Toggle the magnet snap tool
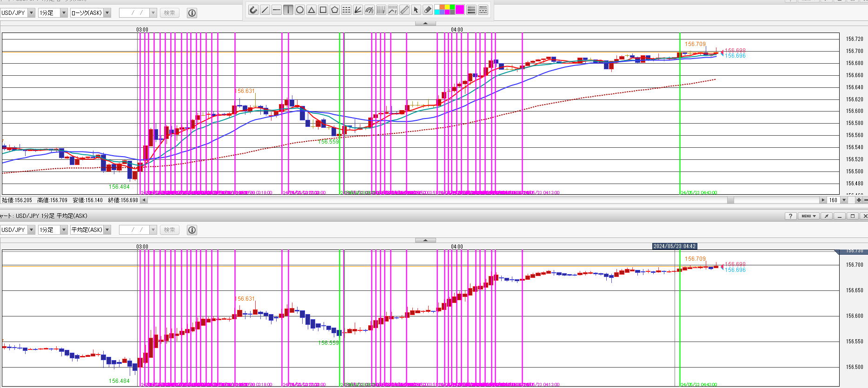Image resolution: width=868 pixels, height=388 pixels. click(x=253, y=10)
